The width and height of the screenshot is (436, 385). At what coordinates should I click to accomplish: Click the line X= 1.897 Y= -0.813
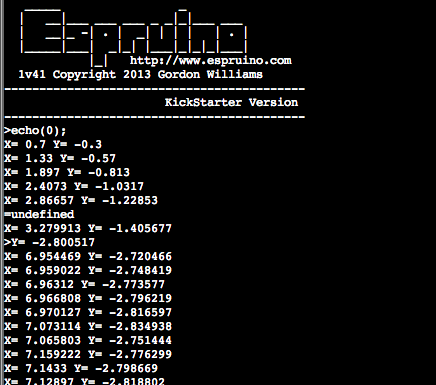coord(67,173)
